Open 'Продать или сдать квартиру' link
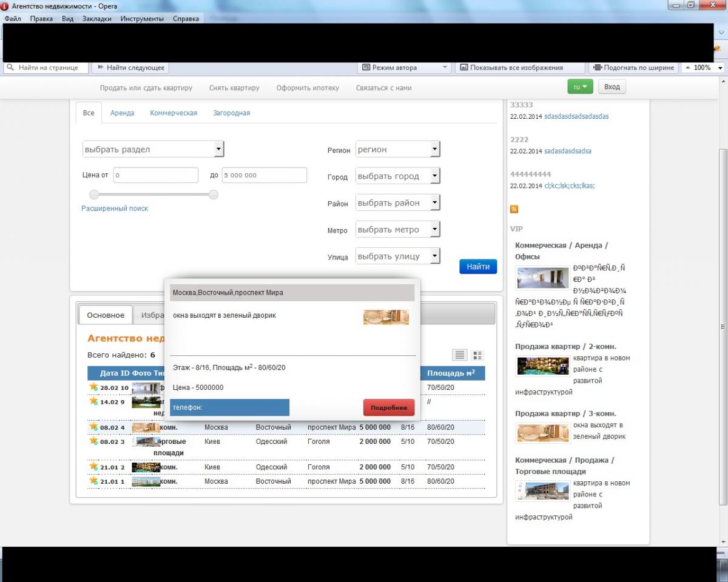Viewport: 728px width, 582px height. click(x=146, y=88)
